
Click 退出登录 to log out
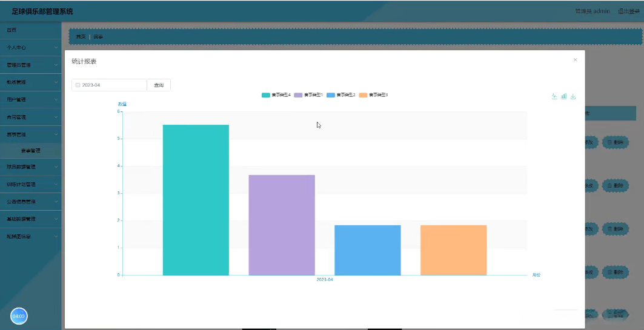tap(629, 11)
